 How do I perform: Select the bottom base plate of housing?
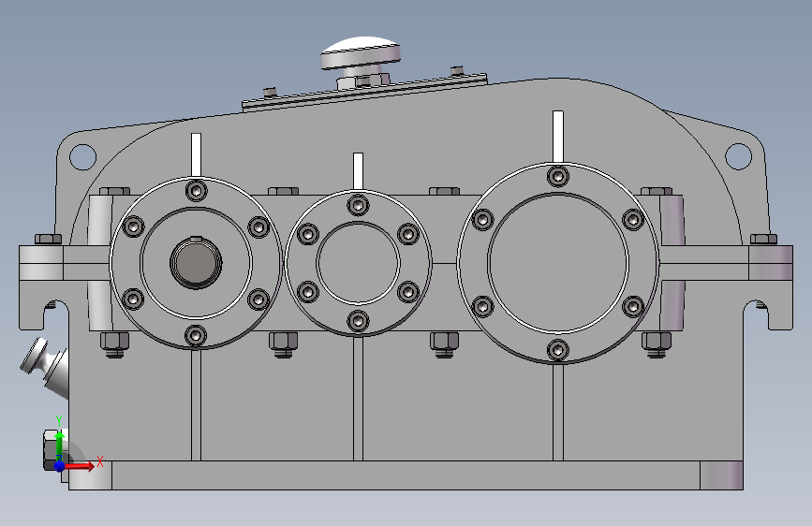(406, 475)
